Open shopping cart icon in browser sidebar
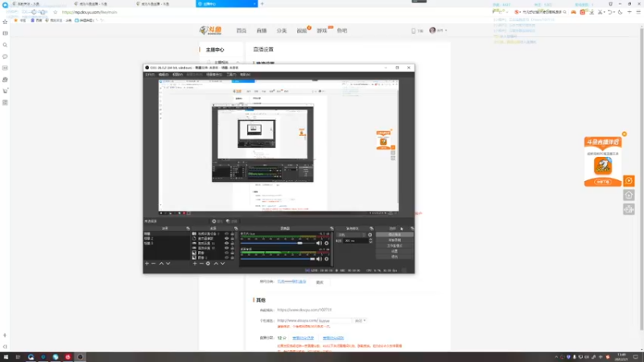Image resolution: width=644 pixels, height=362 pixels. point(5,91)
